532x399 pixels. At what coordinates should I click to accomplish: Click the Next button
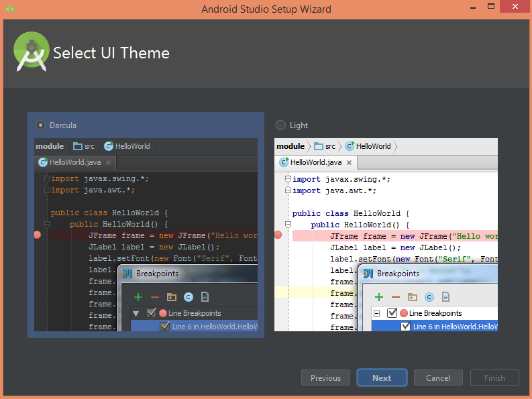(x=382, y=378)
